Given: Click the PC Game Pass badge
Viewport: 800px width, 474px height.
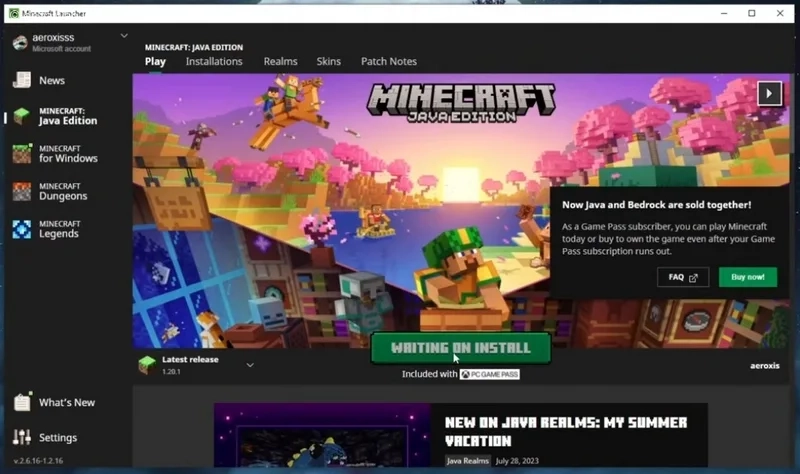Looking at the screenshot, I should click(489, 374).
